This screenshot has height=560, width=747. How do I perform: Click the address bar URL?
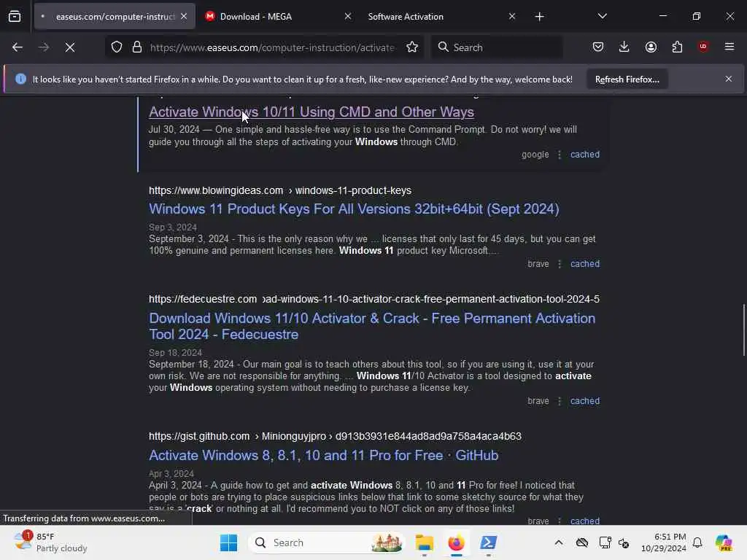(272, 47)
